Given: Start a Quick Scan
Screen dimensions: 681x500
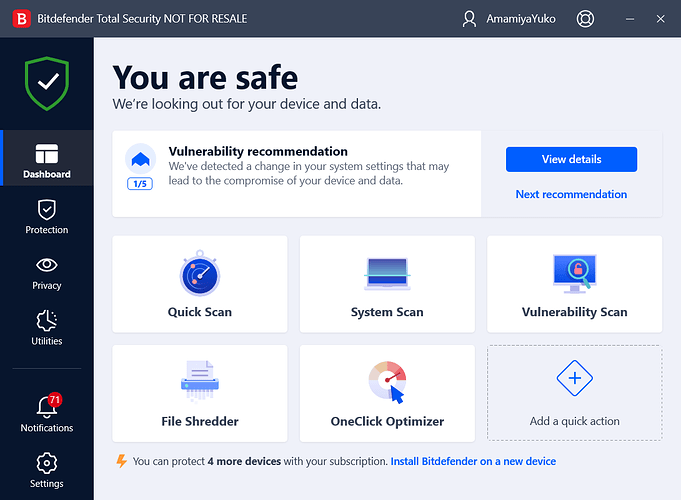Looking at the screenshot, I should 200,284.
